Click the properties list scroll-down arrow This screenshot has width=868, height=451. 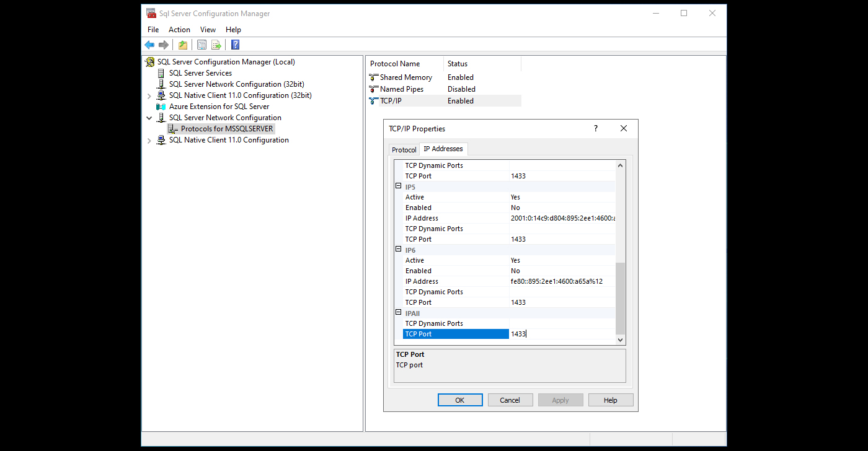(x=620, y=340)
